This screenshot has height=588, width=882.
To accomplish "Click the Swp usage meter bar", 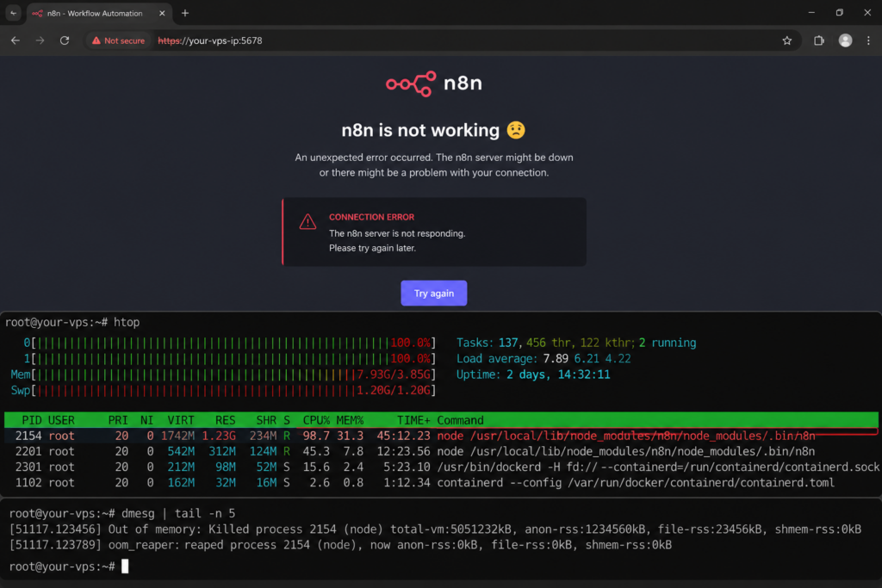I will click(223, 390).
